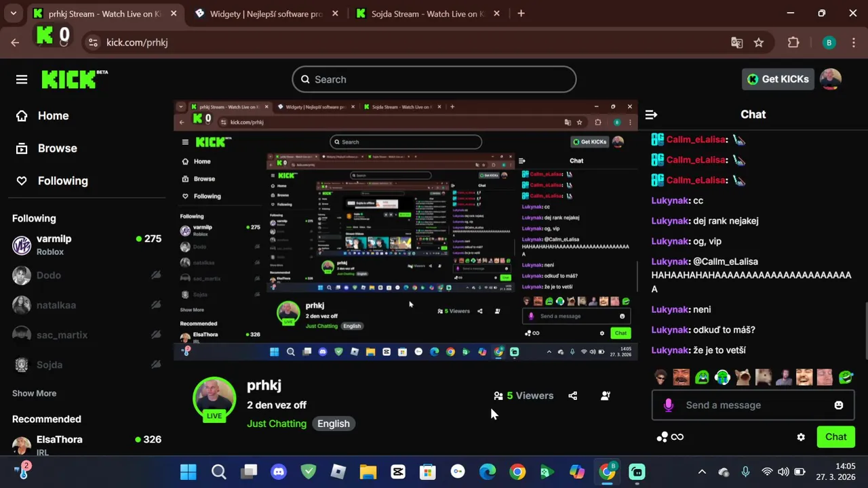Open Sojda channel in Following list
This screenshot has width=868, height=488.
tap(87, 365)
